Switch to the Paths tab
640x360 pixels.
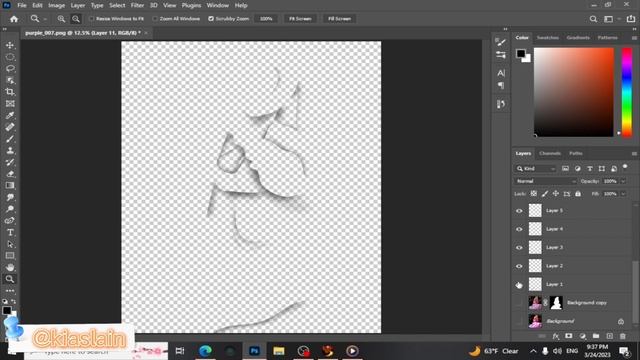click(576, 153)
